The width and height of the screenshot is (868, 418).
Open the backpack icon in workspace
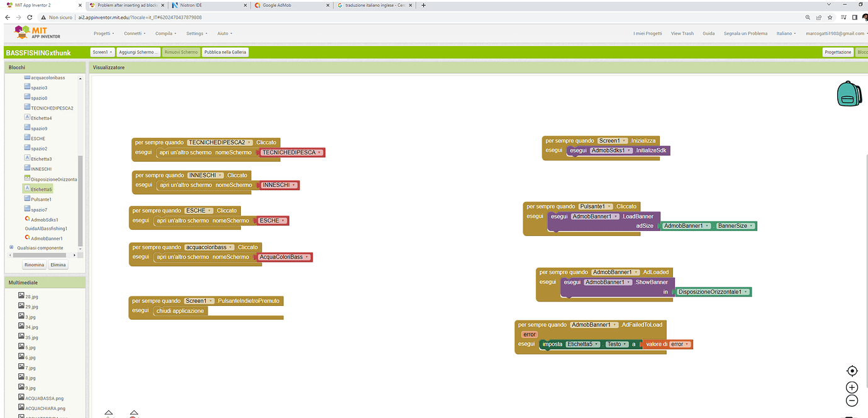[x=849, y=93]
